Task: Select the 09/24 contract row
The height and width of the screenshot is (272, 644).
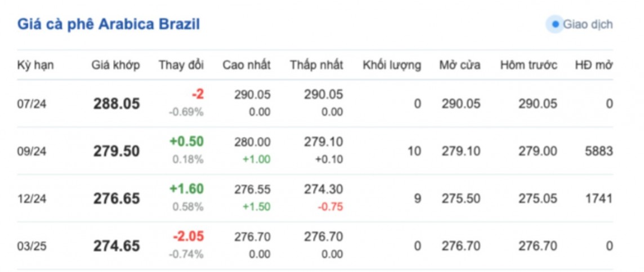Action: (31, 151)
